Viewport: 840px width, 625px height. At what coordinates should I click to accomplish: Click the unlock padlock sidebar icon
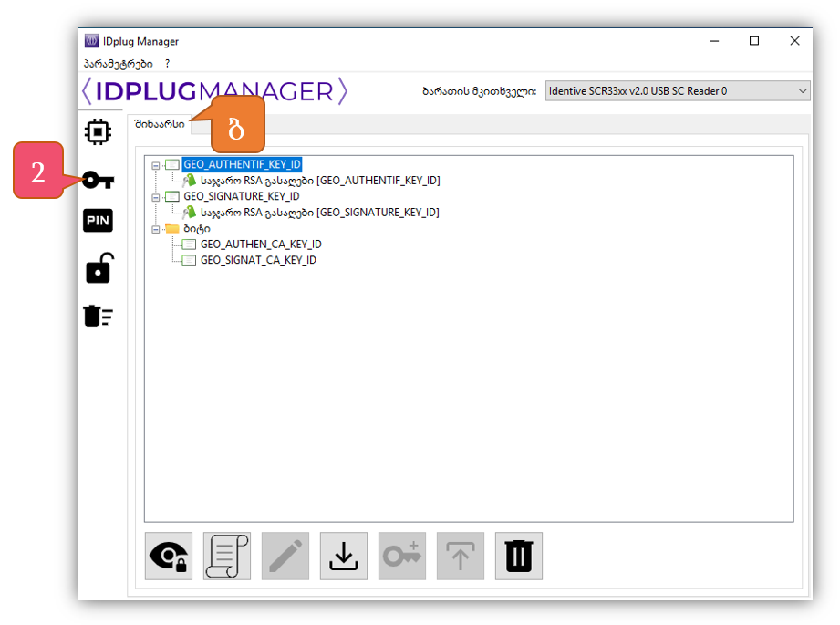[98, 268]
